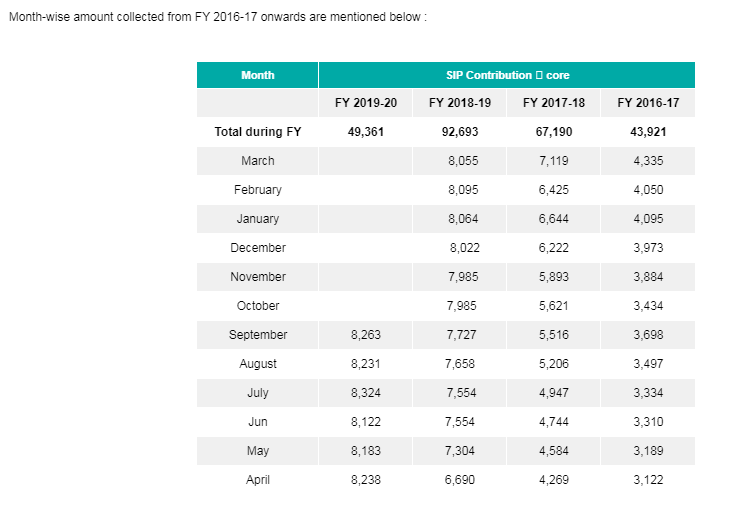Select the FY 2017-18 column heading
This screenshot has width=750, height=505.
point(554,103)
